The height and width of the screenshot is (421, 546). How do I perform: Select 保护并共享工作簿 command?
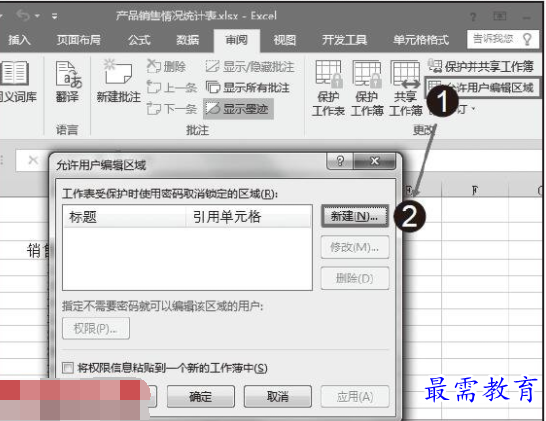coord(481,66)
